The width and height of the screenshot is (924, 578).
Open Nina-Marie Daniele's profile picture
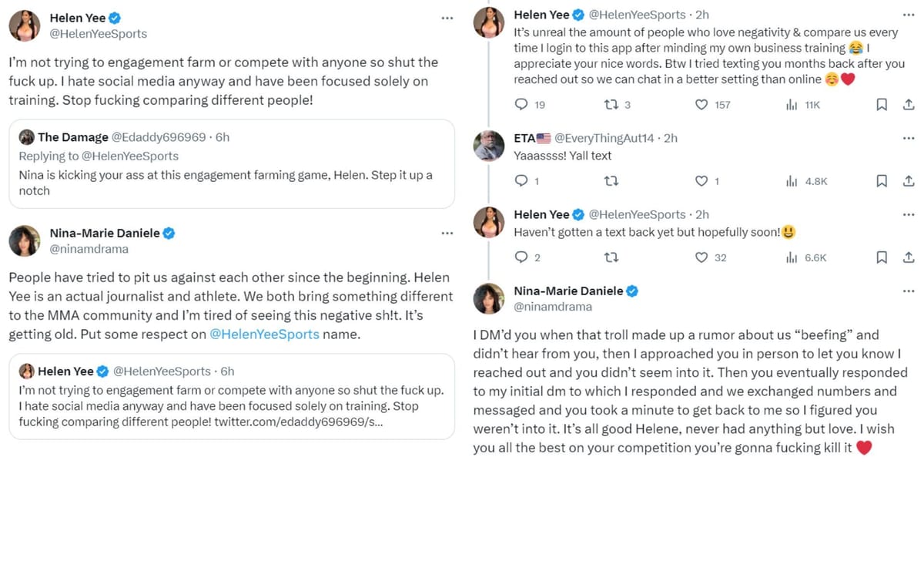(24, 241)
